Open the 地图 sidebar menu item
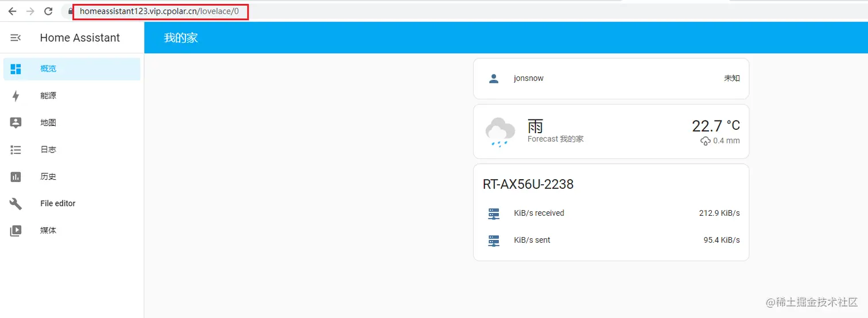The height and width of the screenshot is (318, 868). [72, 123]
